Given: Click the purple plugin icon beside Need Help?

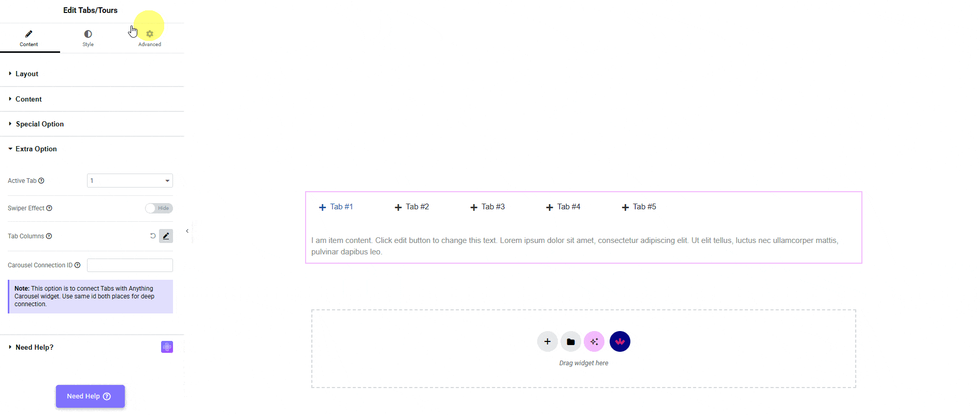Looking at the screenshot, I should coord(167,347).
